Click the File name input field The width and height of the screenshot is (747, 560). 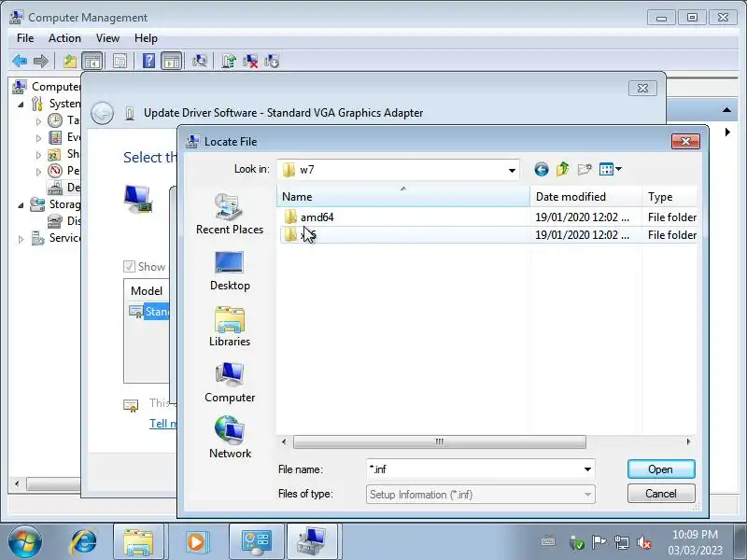(x=474, y=469)
